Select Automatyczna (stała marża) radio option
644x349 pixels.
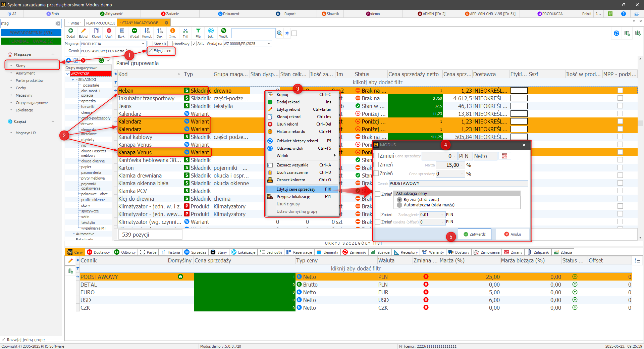pyautogui.click(x=399, y=205)
